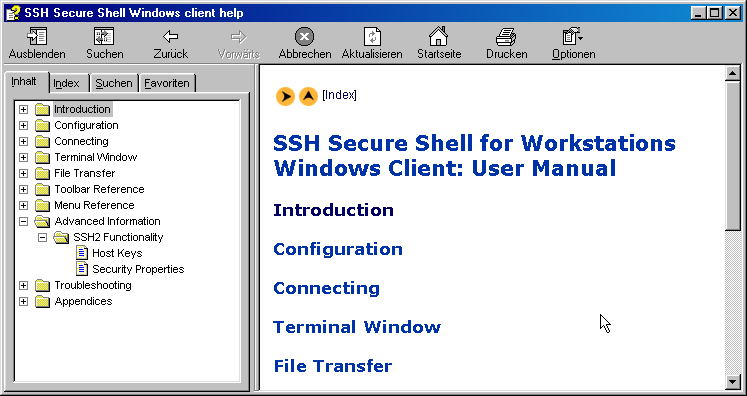Click the SSH2 Functionality open folder icon

pyautogui.click(x=61, y=237)
